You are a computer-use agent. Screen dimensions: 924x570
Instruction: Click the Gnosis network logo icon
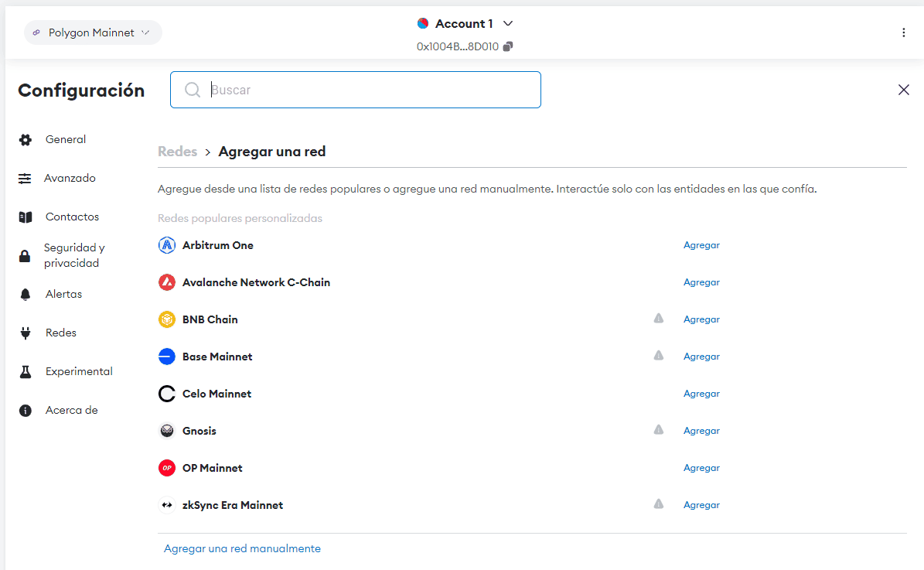(167, 431)
